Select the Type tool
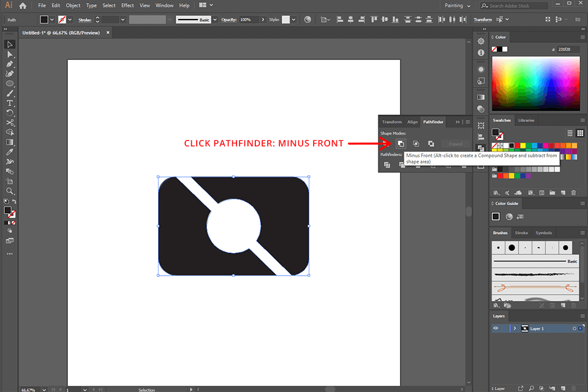The height and width of the screenshot is (392, 588). (9, 104)
